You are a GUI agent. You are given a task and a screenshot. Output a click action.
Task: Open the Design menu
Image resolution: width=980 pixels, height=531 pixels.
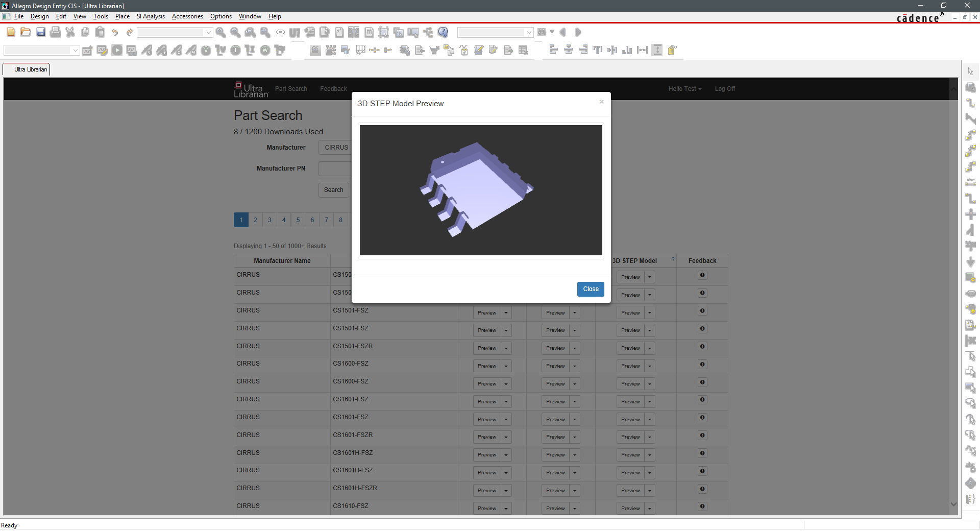pyautogui.click(x=40, y=16)
